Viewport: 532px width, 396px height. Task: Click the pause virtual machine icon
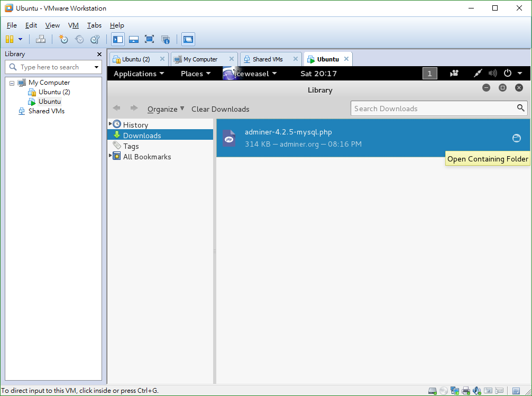[x=9, y=39]
